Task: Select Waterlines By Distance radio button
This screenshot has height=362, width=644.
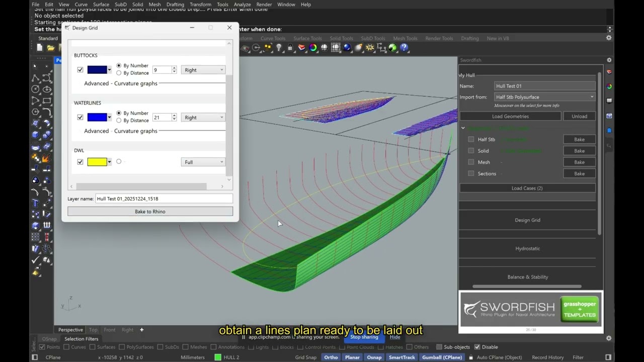Action: point(119,120)
